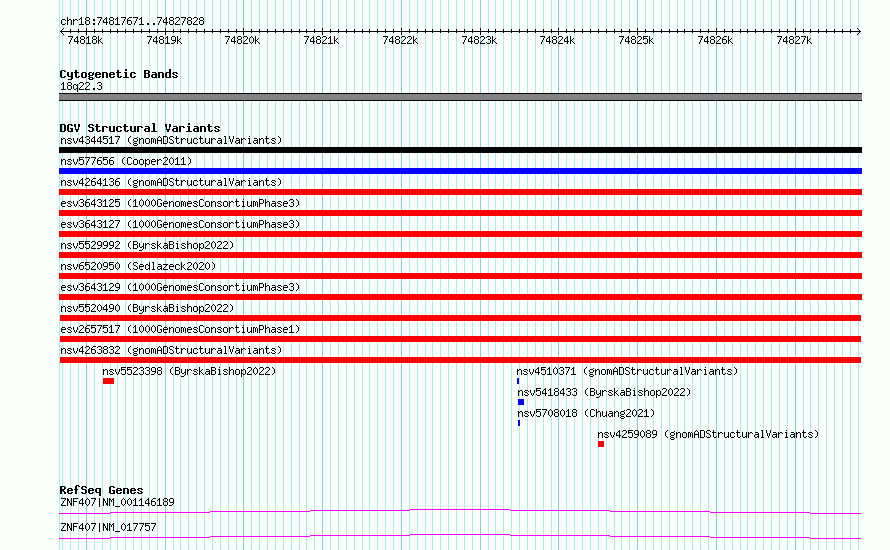The image size is (890, 550).
Task: Click the 74826k ruler position
Action: [x=715, y=40]
